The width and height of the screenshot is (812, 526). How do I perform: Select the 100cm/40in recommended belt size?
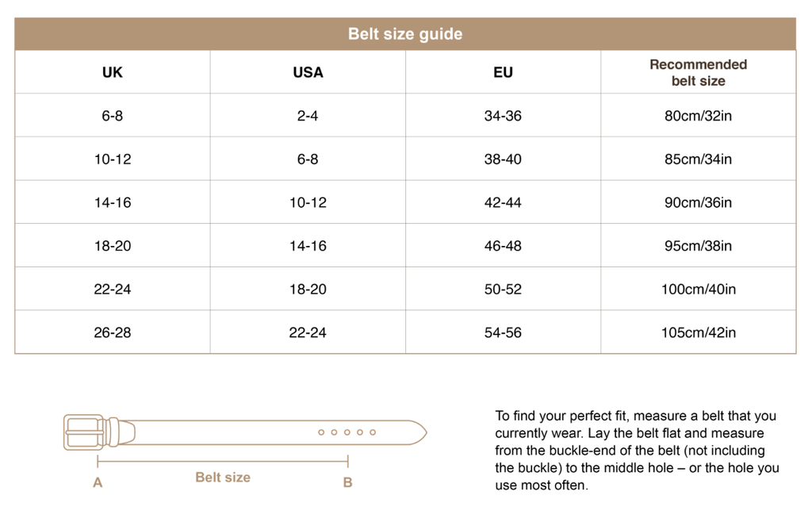(x=698, y=289)
